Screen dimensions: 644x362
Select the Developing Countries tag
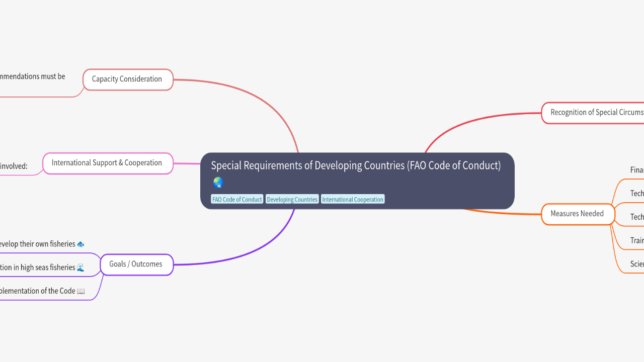[292, 200]
